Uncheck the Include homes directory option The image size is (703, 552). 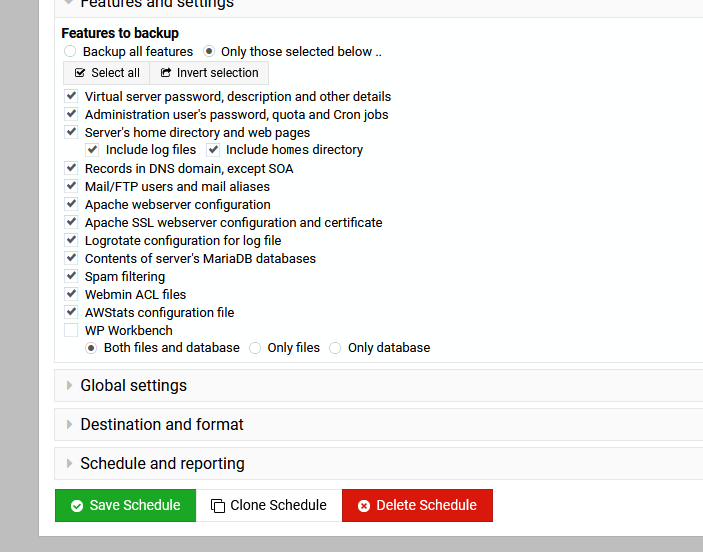(213, 150)
